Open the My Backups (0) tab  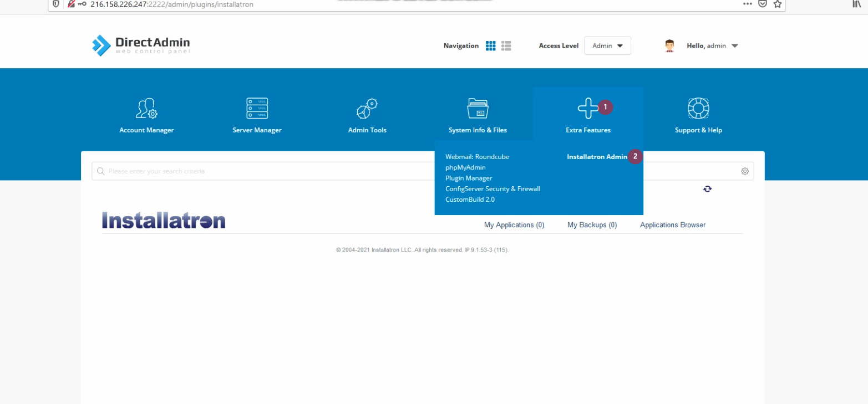point(592,225)
